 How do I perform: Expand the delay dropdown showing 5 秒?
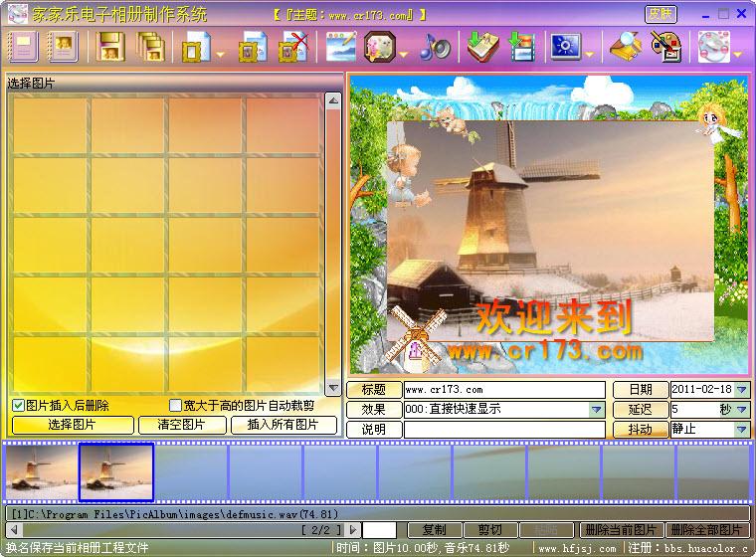742,410
